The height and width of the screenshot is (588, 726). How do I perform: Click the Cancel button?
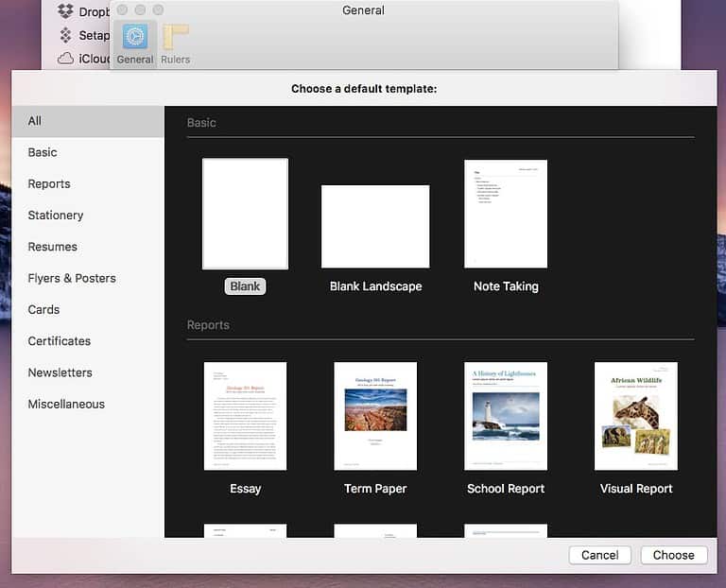pos(600,555)
